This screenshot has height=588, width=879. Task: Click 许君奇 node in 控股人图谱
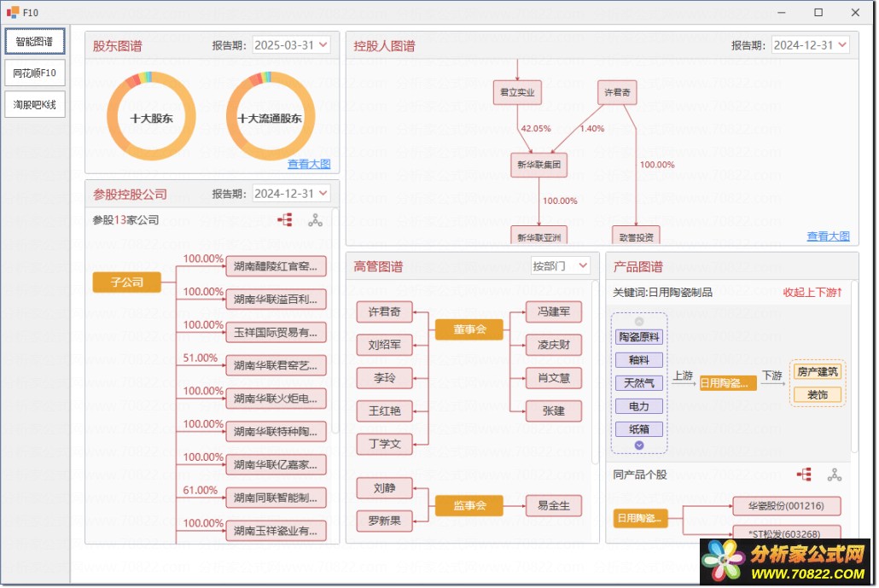click(x=617, y=92)
